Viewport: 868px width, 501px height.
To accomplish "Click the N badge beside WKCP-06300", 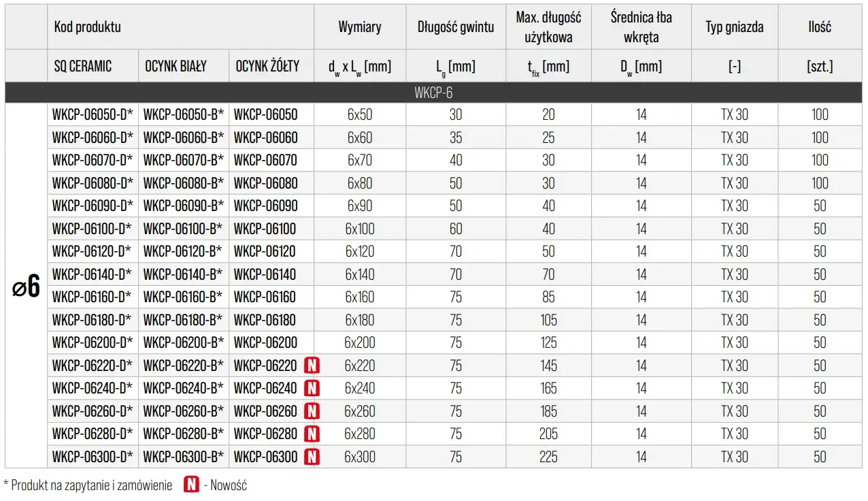I will 312,457.
